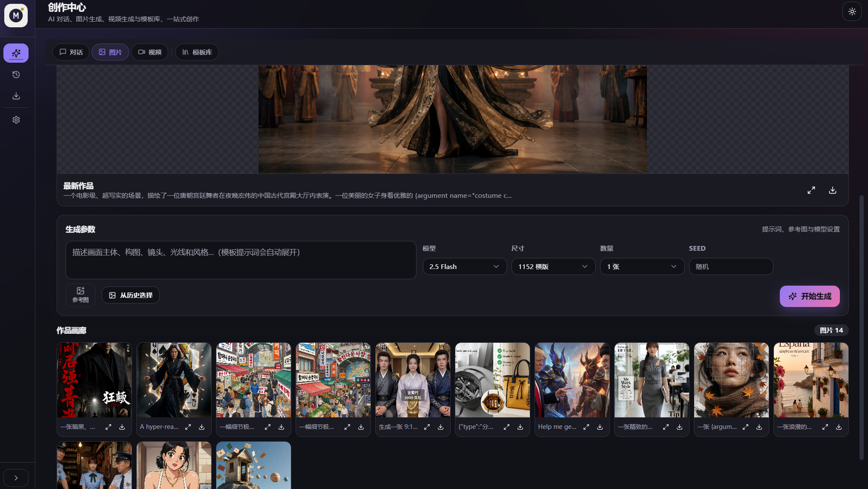Click the 开始生成 button

(x=810, y=296)
